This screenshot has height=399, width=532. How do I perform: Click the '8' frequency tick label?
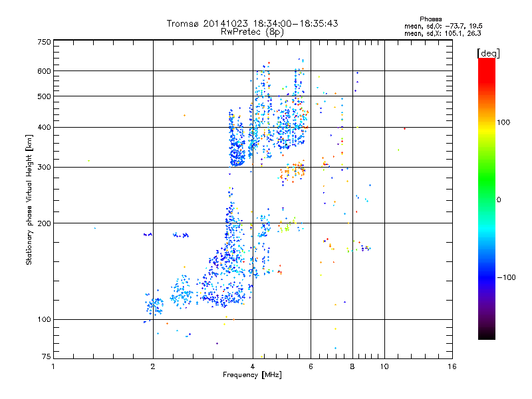pos(352,366)
